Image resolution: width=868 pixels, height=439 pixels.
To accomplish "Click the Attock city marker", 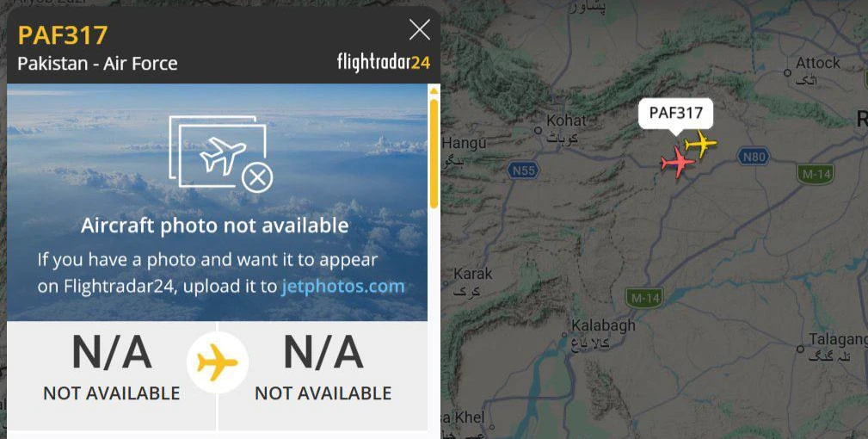I will click(x=787, y=72).
